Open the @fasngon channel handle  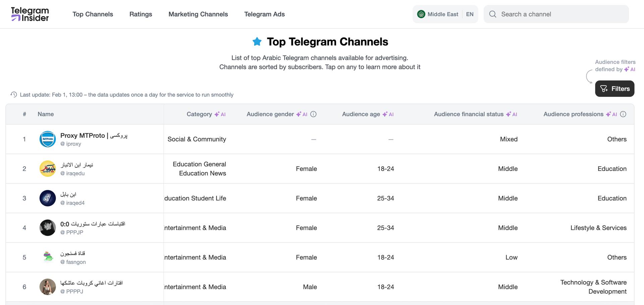[x=73, y=262]
